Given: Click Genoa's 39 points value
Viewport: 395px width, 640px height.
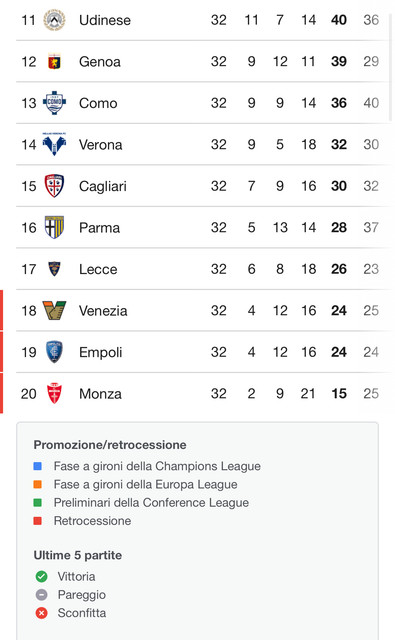Looking at the screenshot, I should coord(339,62).
